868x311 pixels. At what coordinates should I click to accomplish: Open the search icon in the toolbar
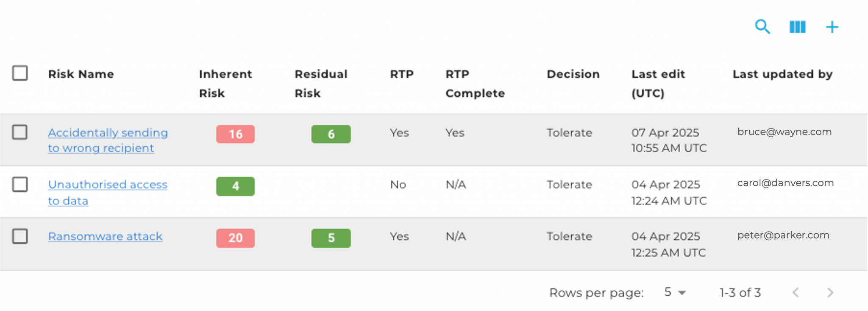click(x=762, y=27)
